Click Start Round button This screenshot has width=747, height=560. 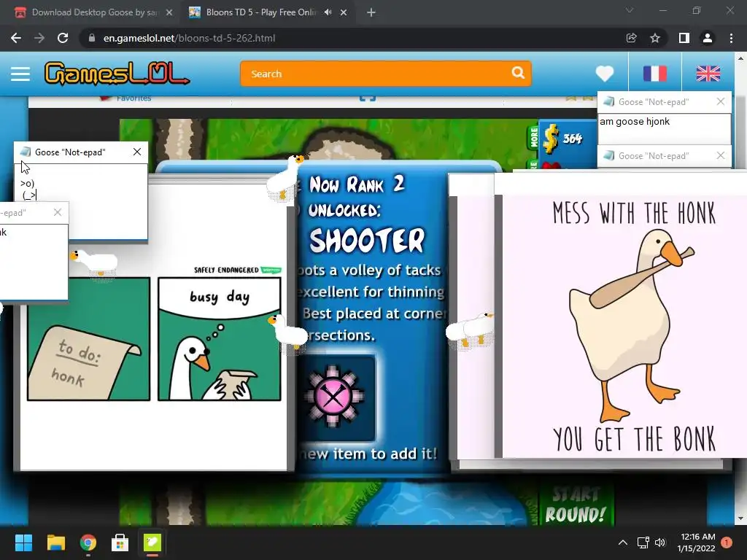576,505
